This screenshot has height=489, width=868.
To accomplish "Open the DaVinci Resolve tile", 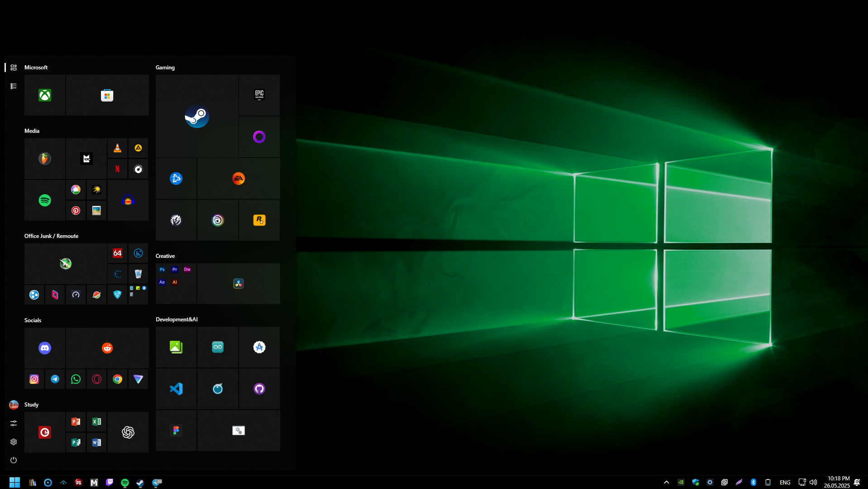I will pyautogui.click(x=239, y=284).
